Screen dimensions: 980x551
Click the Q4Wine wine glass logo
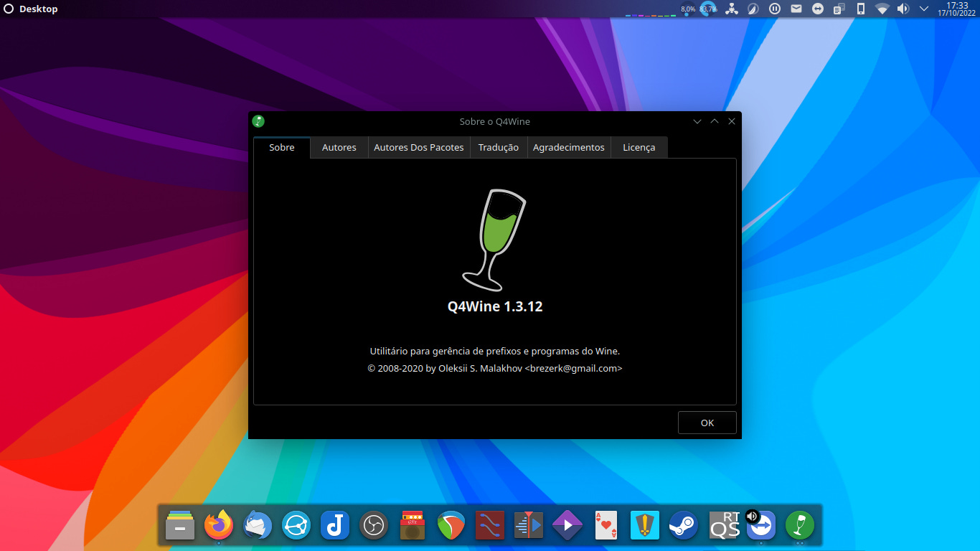pyautogui.click(x=494, y=240)
